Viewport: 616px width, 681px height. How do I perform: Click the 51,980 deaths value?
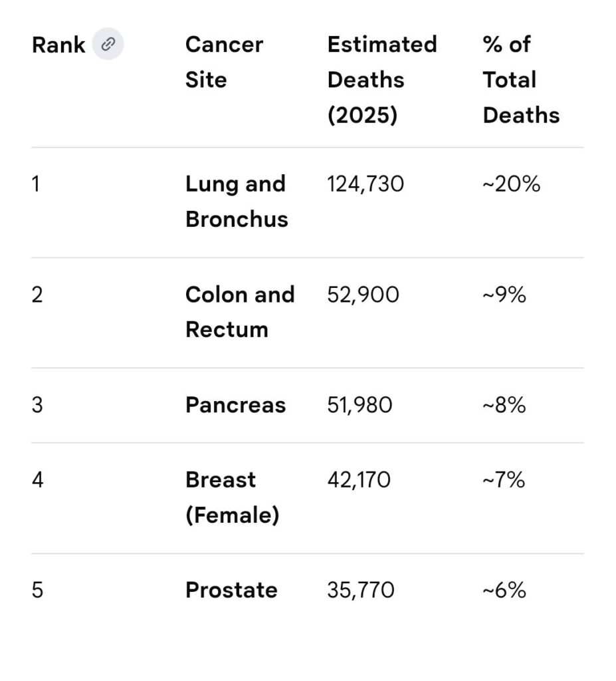(x=359, y=405)
